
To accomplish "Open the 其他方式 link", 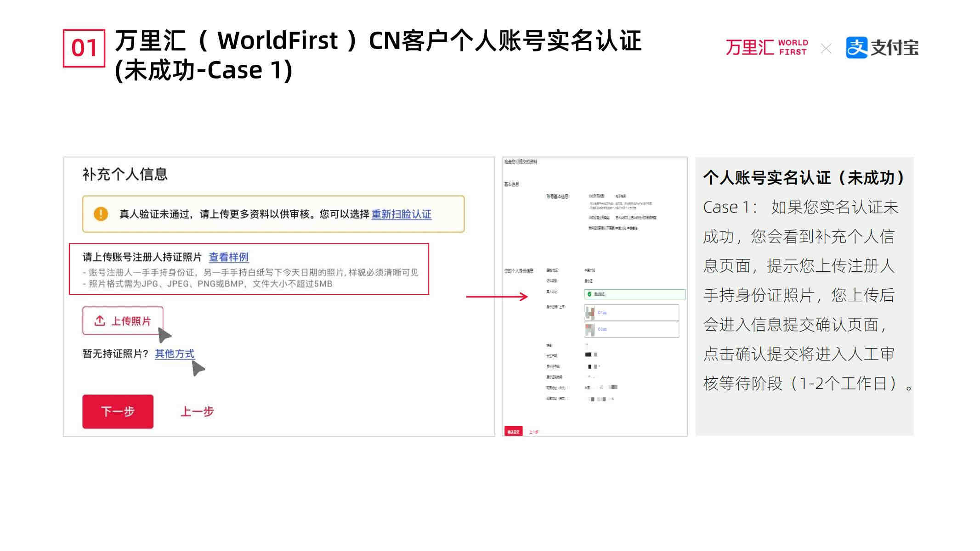I will coord(175,354).
